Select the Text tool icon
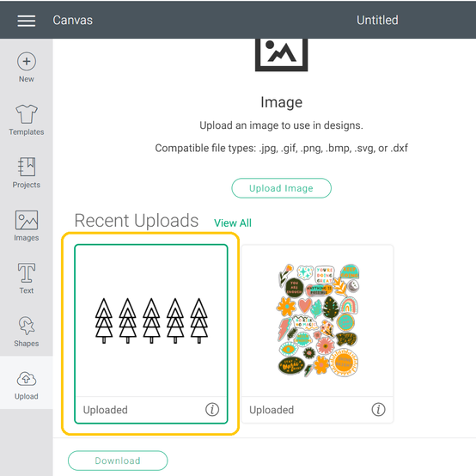Screen dimensions: 476x476 tap(27, 272)
